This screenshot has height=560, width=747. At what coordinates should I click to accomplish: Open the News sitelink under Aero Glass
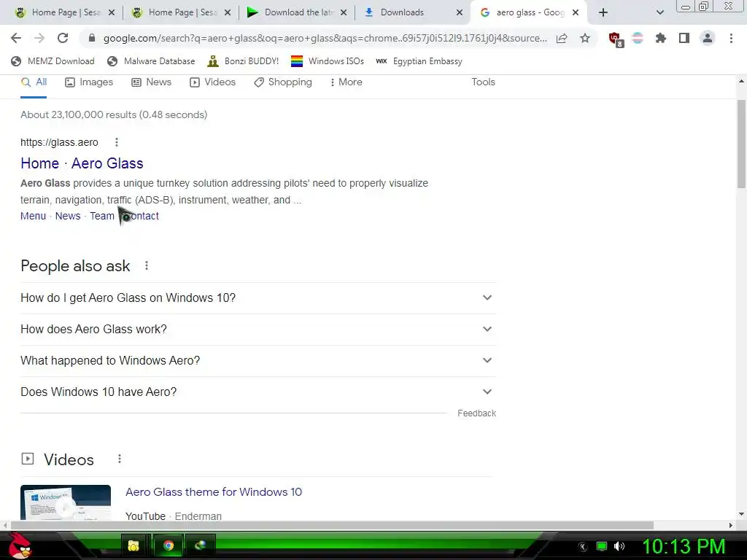click(68, 216)
